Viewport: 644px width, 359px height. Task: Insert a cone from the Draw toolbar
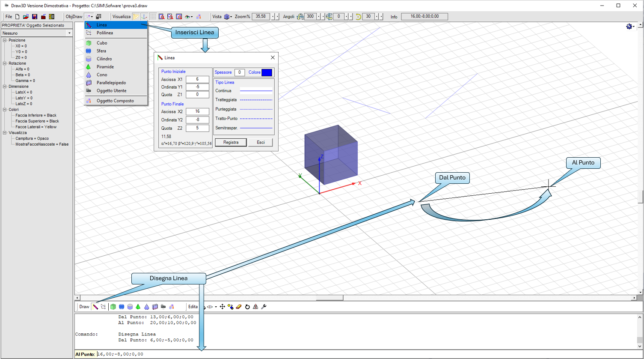pos(147,307)
